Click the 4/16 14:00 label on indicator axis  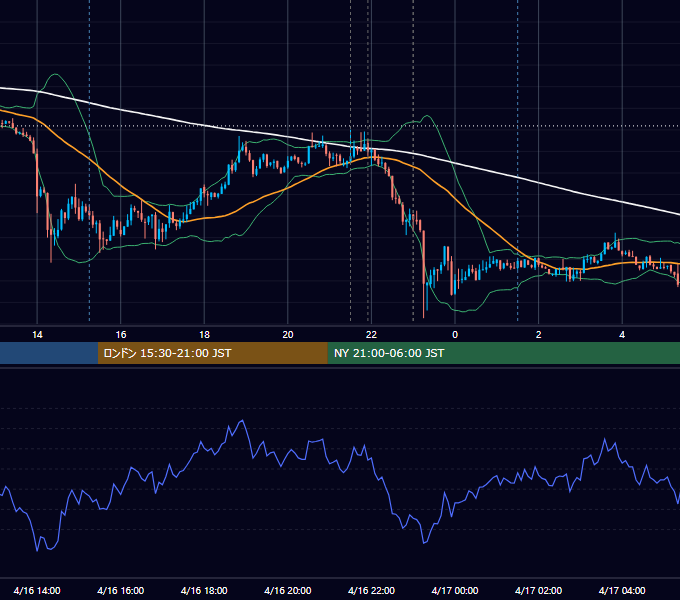tap(37, 590)
